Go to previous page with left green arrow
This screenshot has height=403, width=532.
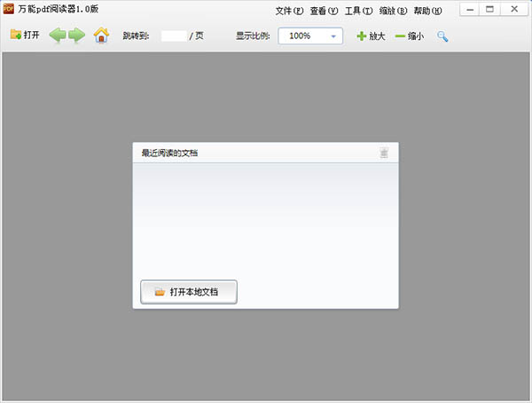(58, 36)
